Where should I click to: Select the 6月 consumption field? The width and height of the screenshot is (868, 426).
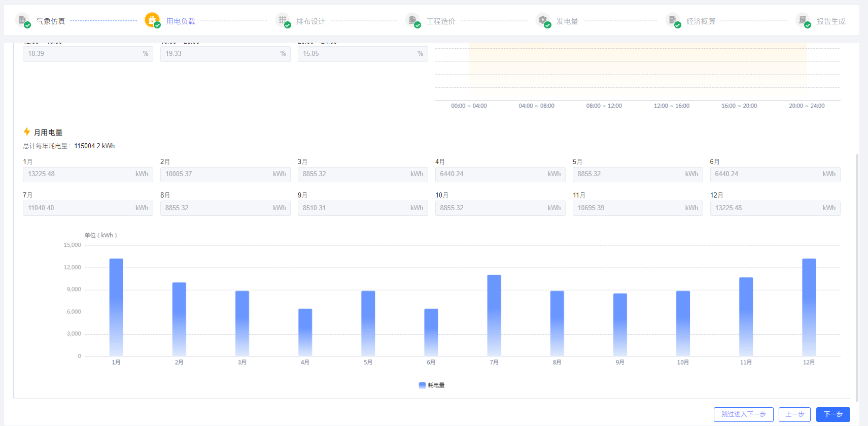(x=775, y=174)
